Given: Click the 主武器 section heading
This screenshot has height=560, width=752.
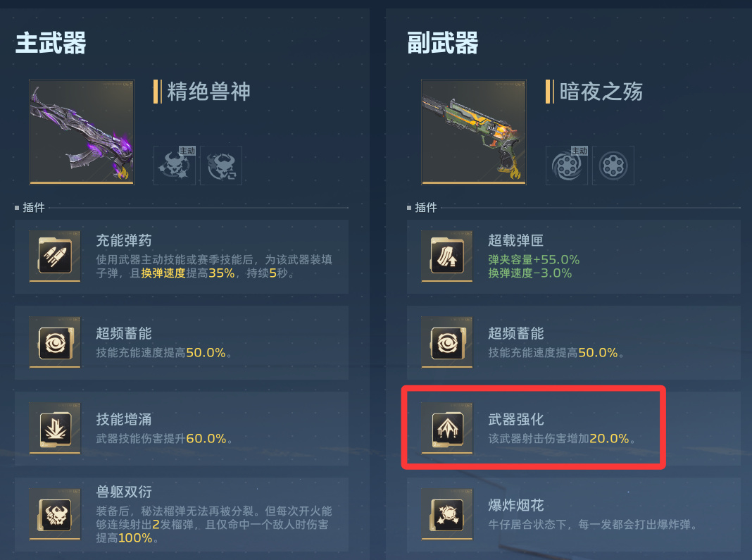Looking at the screenshot, I should point(51,43).
